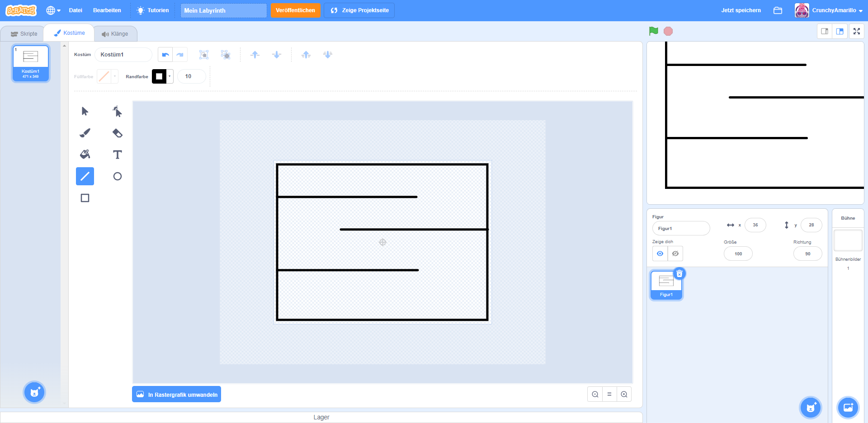Click the red stop button
Screen dimensions: 868x423
(668, 31)
